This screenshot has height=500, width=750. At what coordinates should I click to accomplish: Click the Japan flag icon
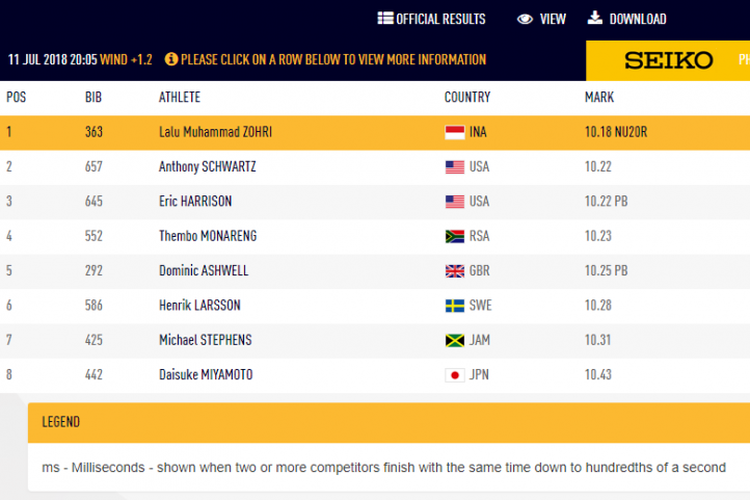tap(455, 375)
